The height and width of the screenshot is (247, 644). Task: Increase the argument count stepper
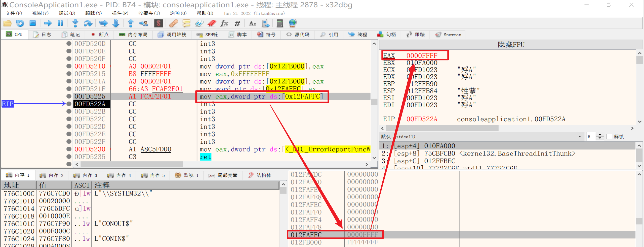[600, 135]
